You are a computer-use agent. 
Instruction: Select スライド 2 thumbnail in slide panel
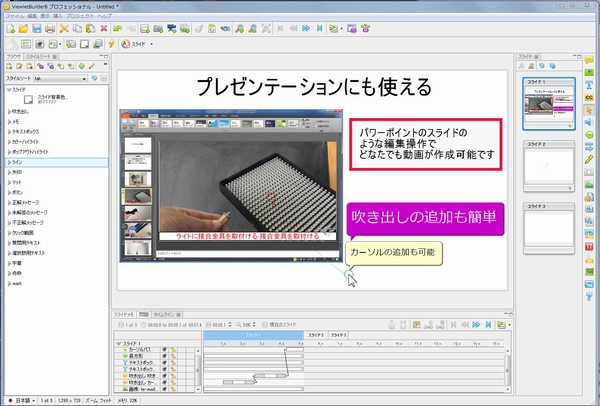(x=549, y=166)
